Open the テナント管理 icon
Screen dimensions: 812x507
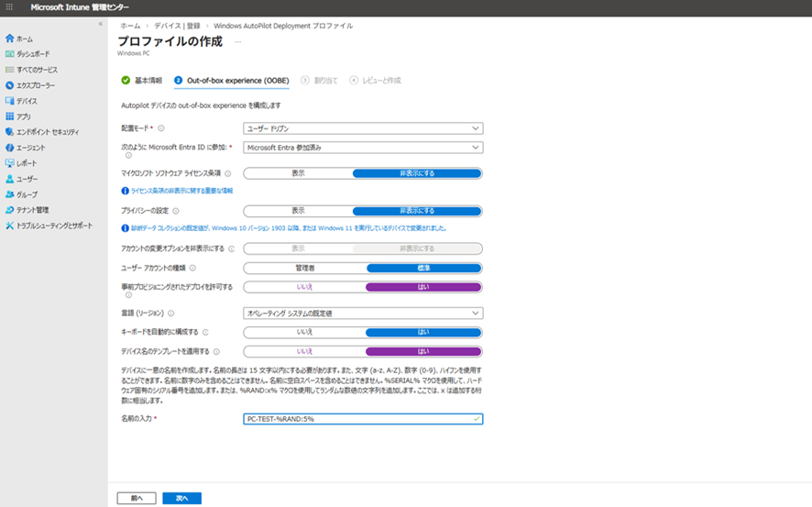(x=9, y=210)
